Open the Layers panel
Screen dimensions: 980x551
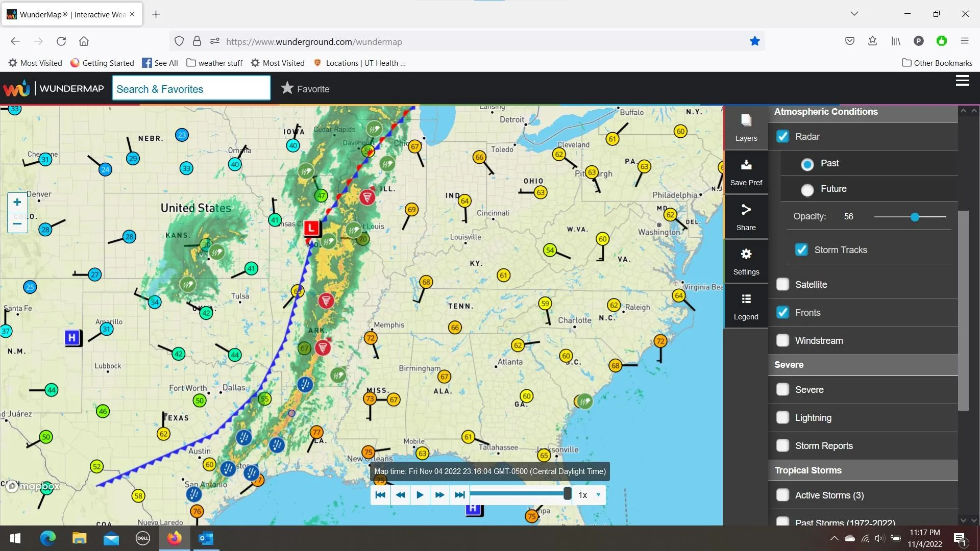pos(746,128)
